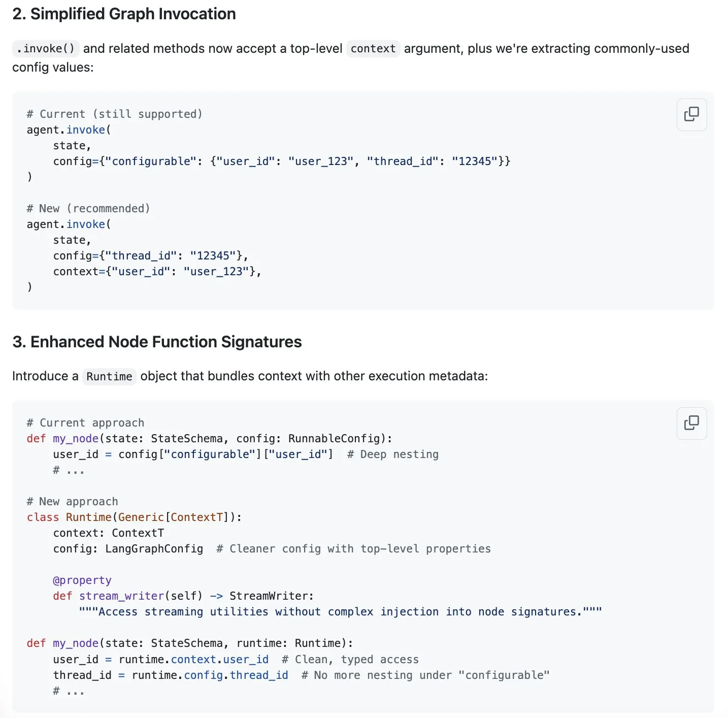The image size is (728, 718).
Task: Click the 'thread_id = runtime.config.thread_id' line
Action: 171,675
